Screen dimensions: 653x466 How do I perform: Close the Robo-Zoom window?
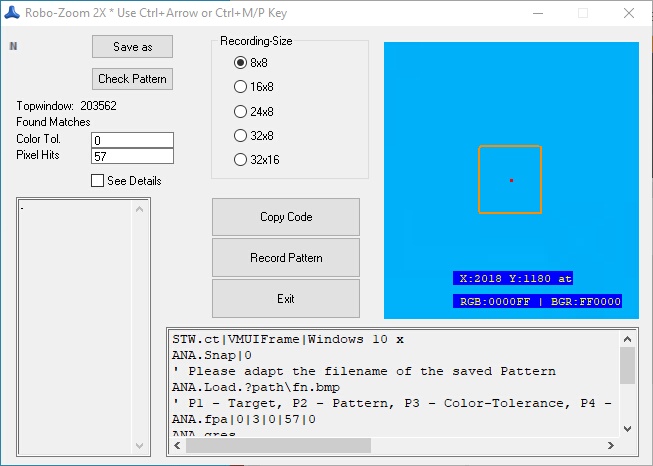(627, 13)
